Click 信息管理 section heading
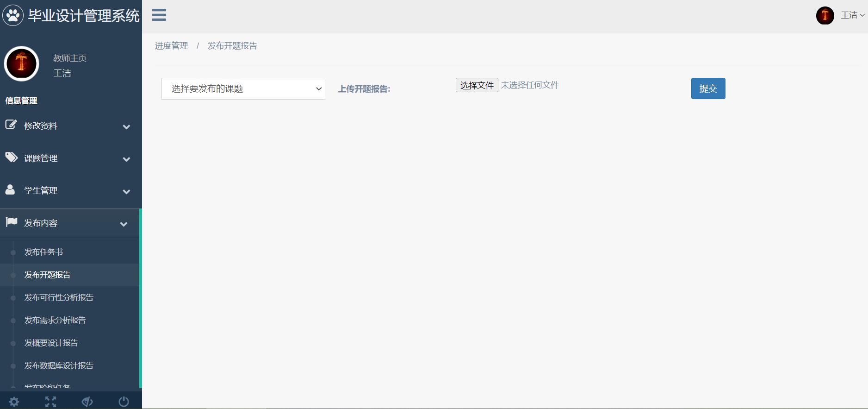The height and width of the screenshot is (409, 868). click(21, 101)
